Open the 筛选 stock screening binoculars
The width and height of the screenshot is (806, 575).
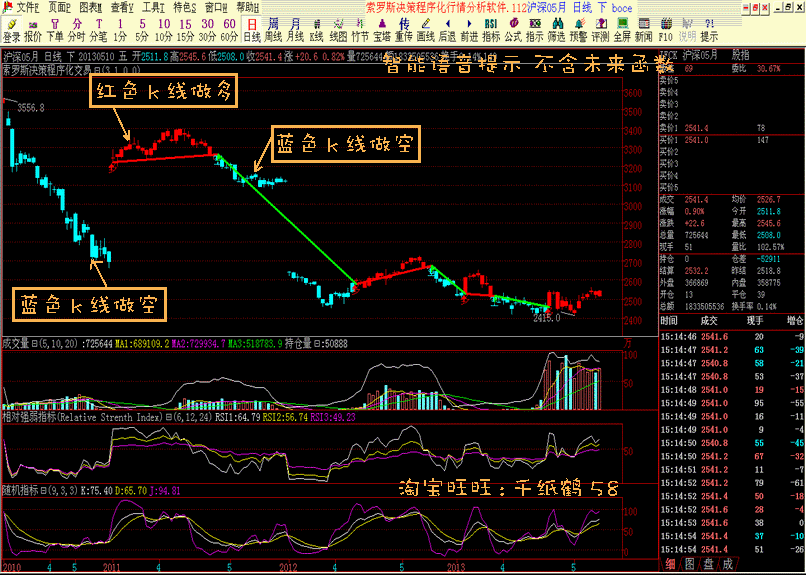pos(557,30)
